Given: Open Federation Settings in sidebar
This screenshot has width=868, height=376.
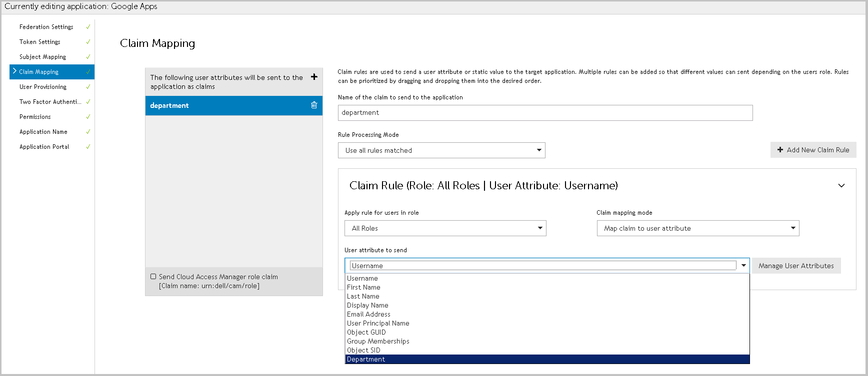Looking at the screenshot, I should pos(46,27).
